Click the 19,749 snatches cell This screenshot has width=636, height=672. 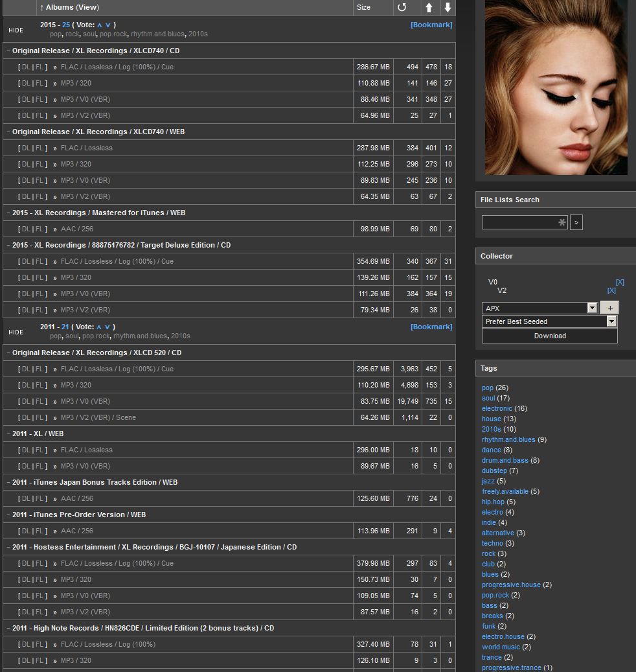[408, 402]
